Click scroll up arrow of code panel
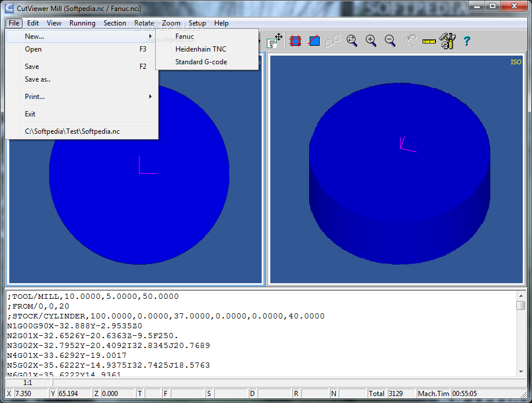 click(x=521, y=295)
